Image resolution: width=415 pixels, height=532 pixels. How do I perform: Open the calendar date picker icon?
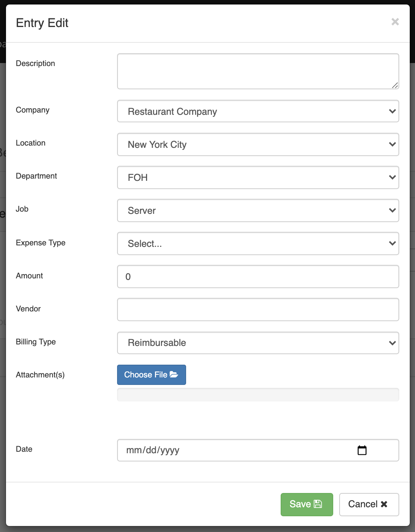pos(362,450)
